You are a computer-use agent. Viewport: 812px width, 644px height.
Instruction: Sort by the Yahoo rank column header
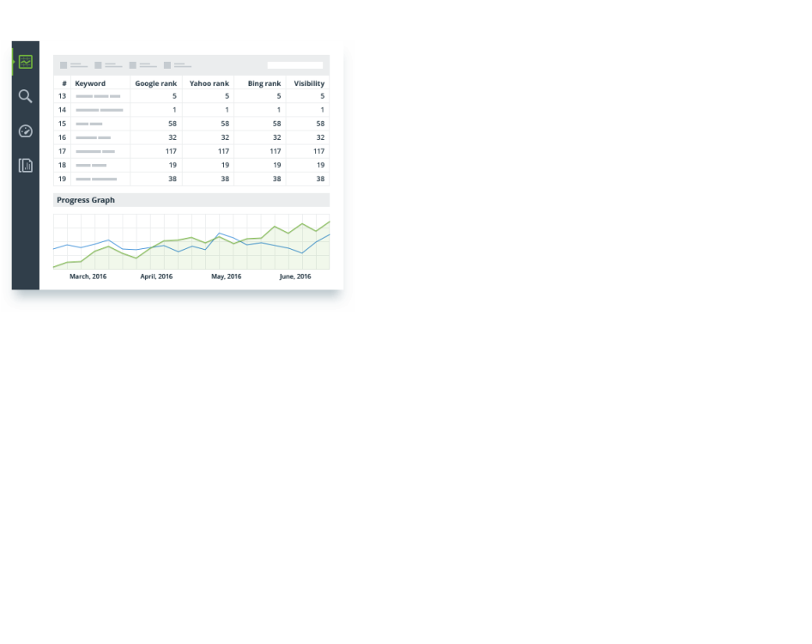click(x=209, y=83)
